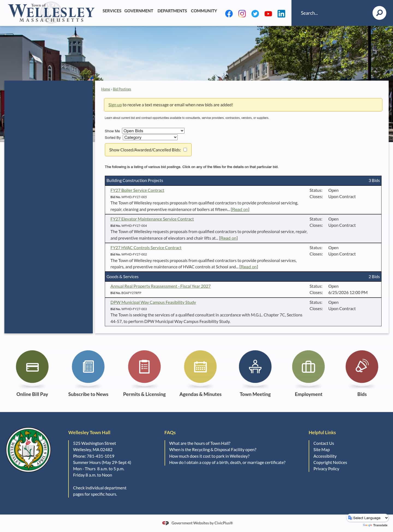Click the Wellesley Massachusetts logo
Viewport: 393px width, 532px height.
[x=51, y=13]
